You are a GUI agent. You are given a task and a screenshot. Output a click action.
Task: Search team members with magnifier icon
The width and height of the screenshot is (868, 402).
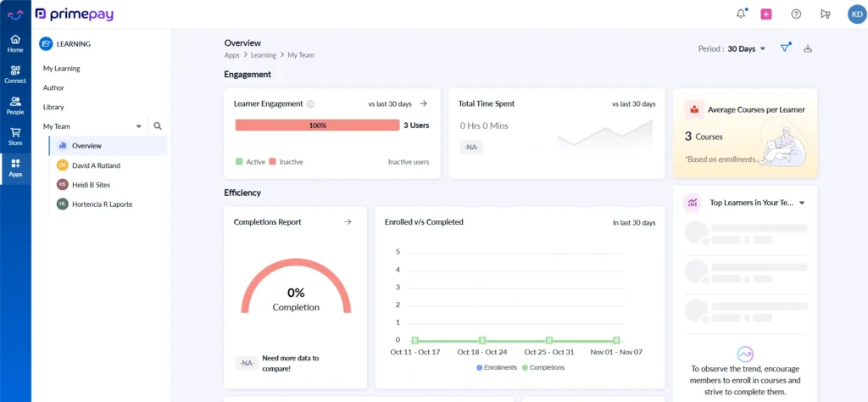click(x=158, y=126)
